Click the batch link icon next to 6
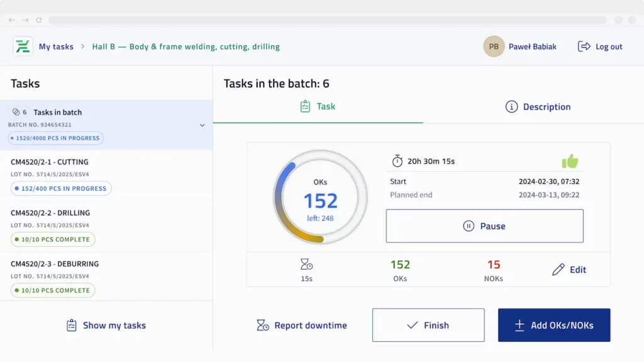Viewport: 644px width, 362px height. coord(16,112)
